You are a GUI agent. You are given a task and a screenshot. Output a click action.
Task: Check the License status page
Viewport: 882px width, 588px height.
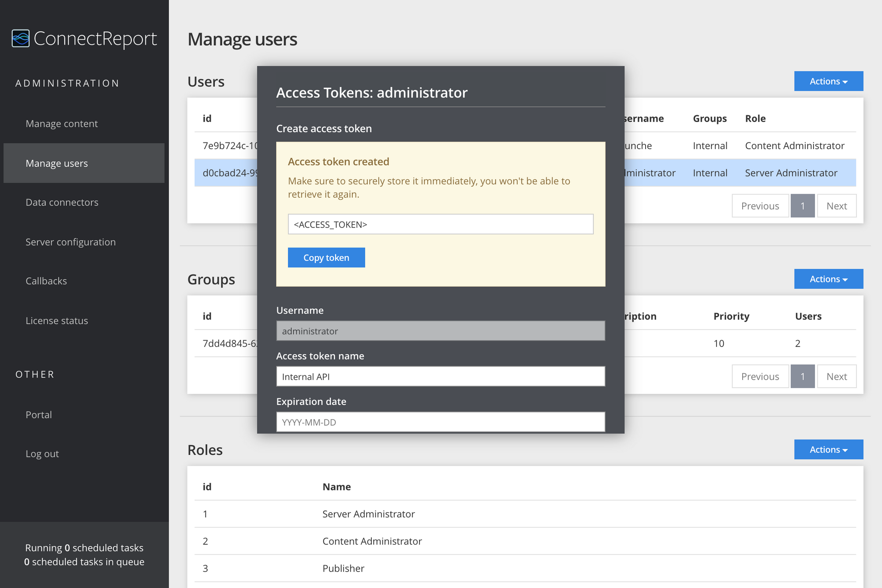tap(56, 320)
